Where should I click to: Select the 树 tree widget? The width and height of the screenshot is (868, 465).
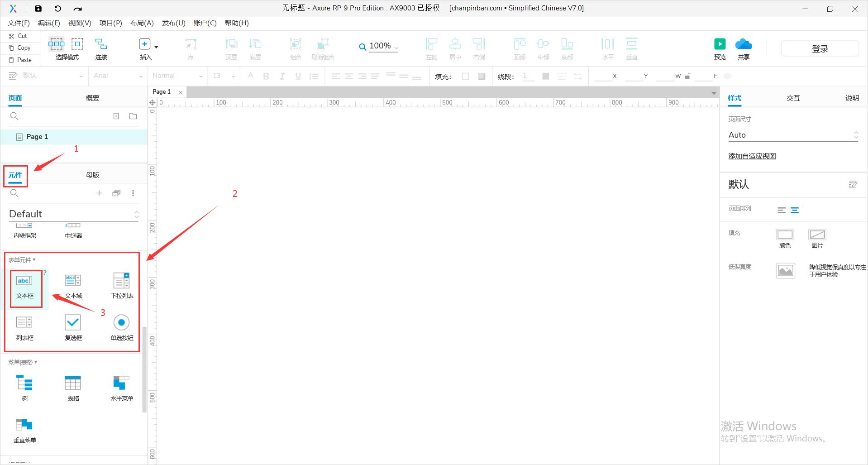[24, 388]
